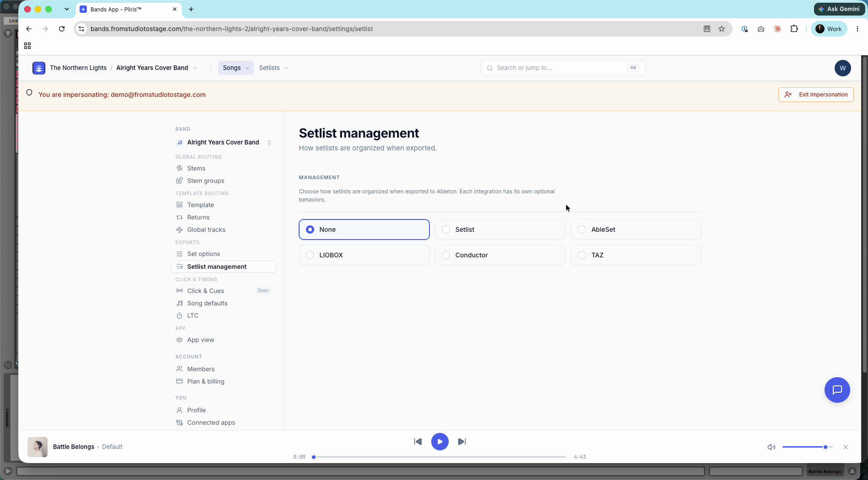Select the None management option
This screenshot has height=480, width=868.
click(364, 229)
